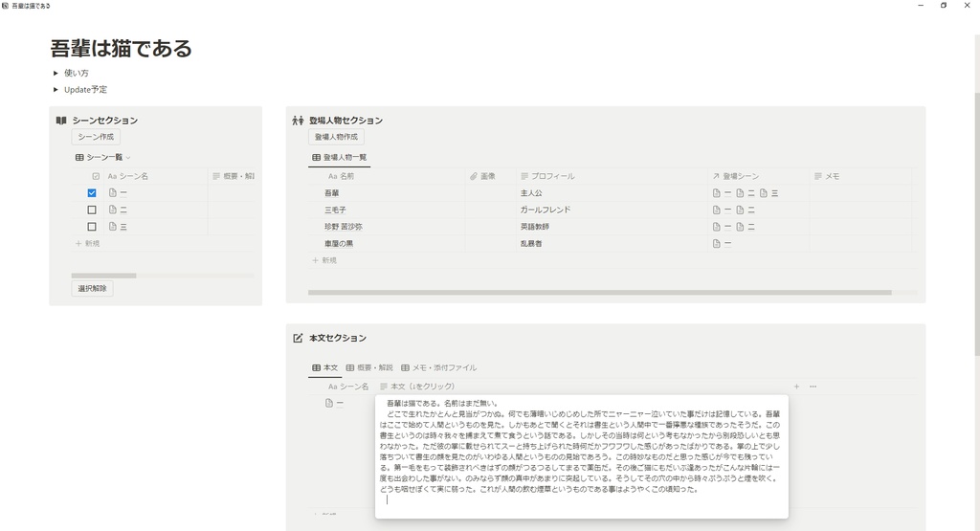
Task: Click into the 本文 text editing popup
Action: (x=581, y=456)
